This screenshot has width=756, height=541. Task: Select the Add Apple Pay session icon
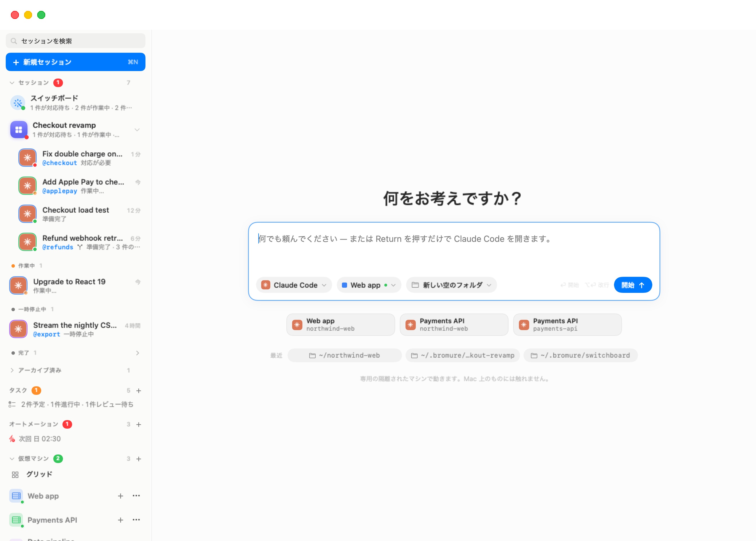[x=27, y=186]
